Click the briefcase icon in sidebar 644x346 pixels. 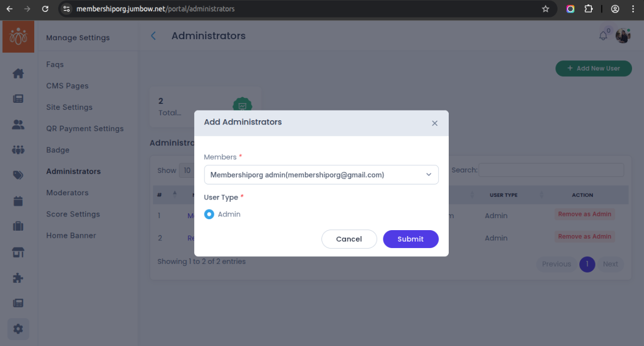[x=18, y=226]
